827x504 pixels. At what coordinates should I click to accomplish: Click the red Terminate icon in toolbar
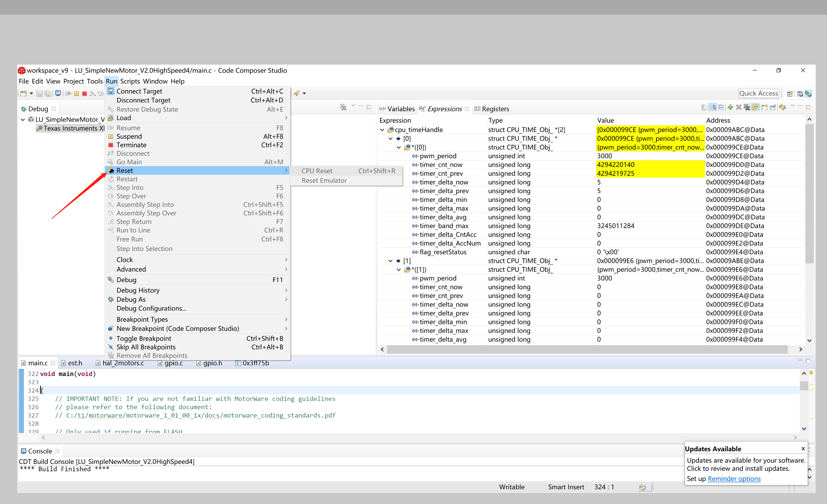pos(84,94)
